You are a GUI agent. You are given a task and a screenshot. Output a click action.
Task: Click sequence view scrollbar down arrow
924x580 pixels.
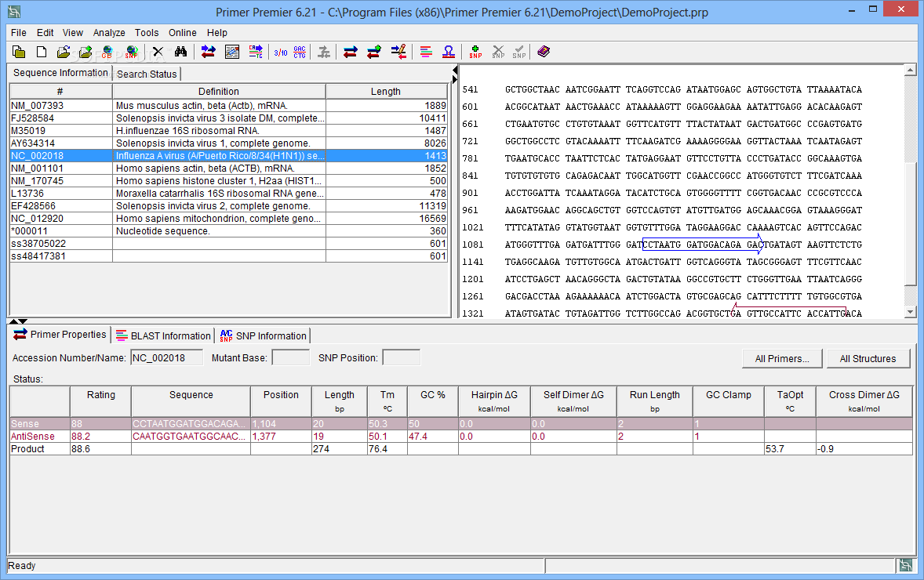click(x=911, y=312)
